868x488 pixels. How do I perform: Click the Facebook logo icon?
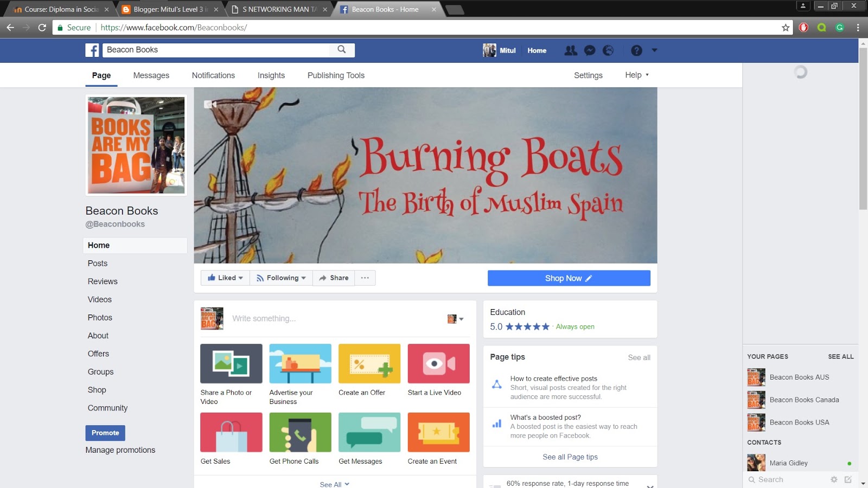[92, 50]
